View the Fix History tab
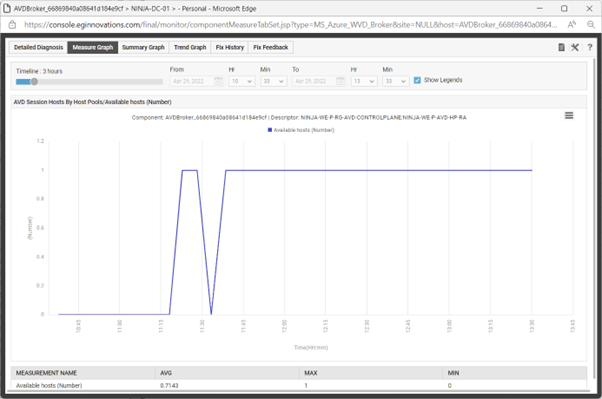This screenshot has height=399, width=602. pos(230,47)
